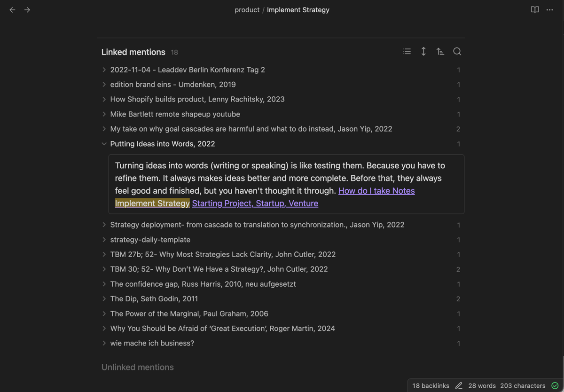Click the Implement Strategy title in breadcrumb
The height and width of the screenshot is (392, 564).
click(x=298, y=10)
